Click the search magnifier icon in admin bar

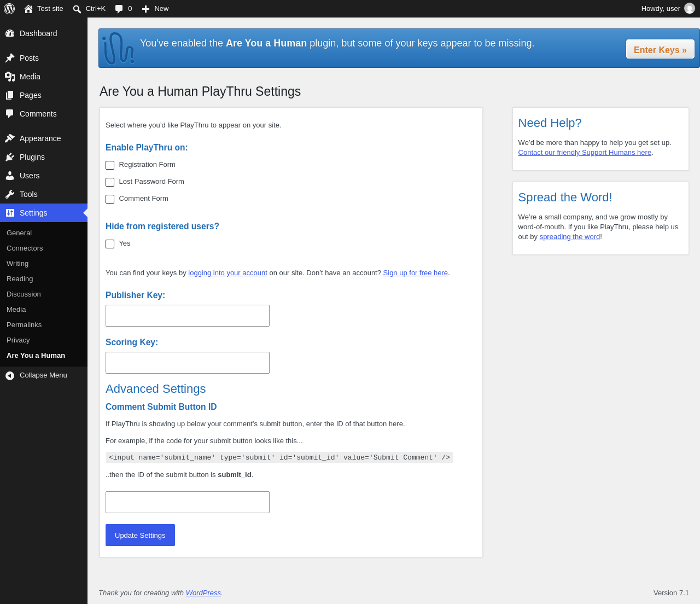[x=77, y=9]
